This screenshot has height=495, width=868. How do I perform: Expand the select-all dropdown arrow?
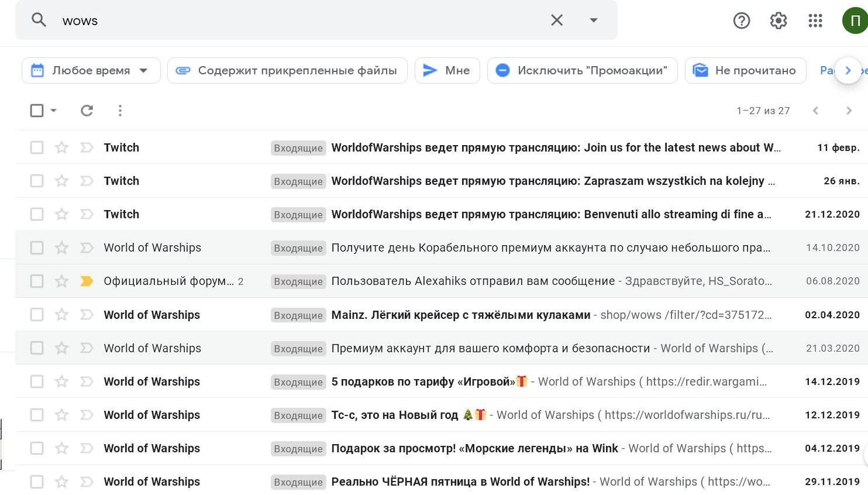pyautogui.click(x=54, y=110)
